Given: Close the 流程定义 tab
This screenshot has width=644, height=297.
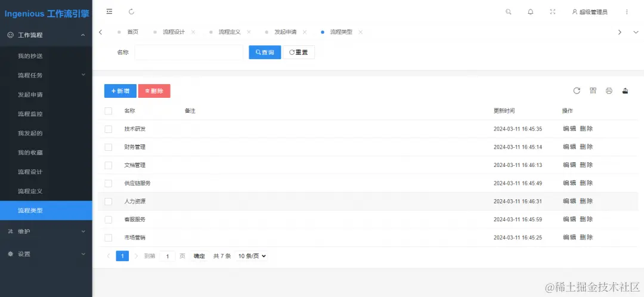Looking at the screenshot, I should [249, 32].
